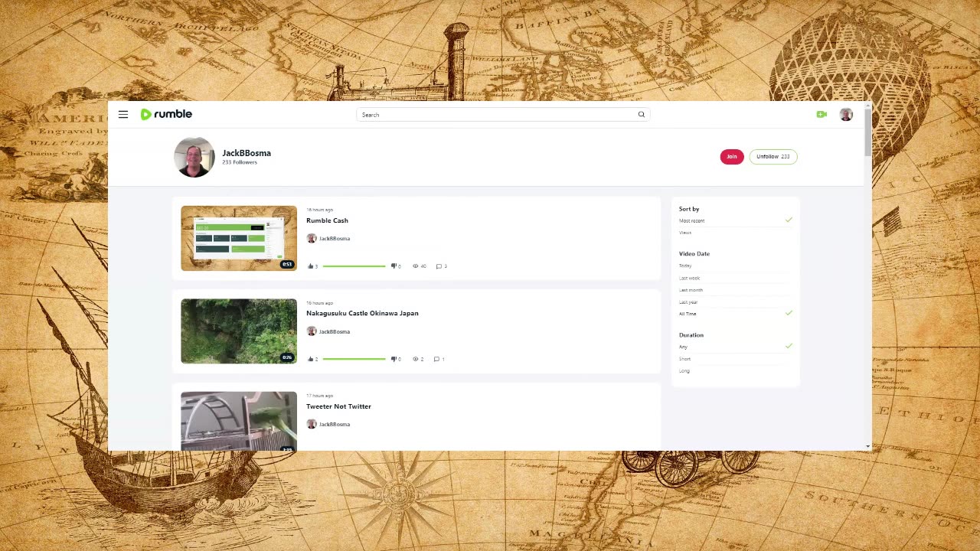Click the 233 Followers text
980x551 pixels.
tap(240, 162)
